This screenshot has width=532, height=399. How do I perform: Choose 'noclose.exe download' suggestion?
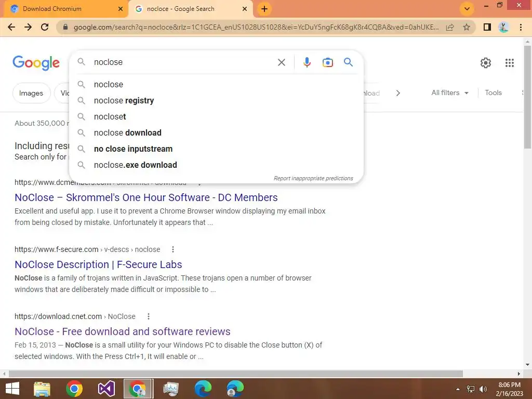[216, 165]
